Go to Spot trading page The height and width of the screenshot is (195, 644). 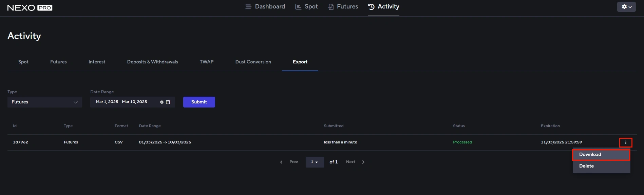pos(306,7)
